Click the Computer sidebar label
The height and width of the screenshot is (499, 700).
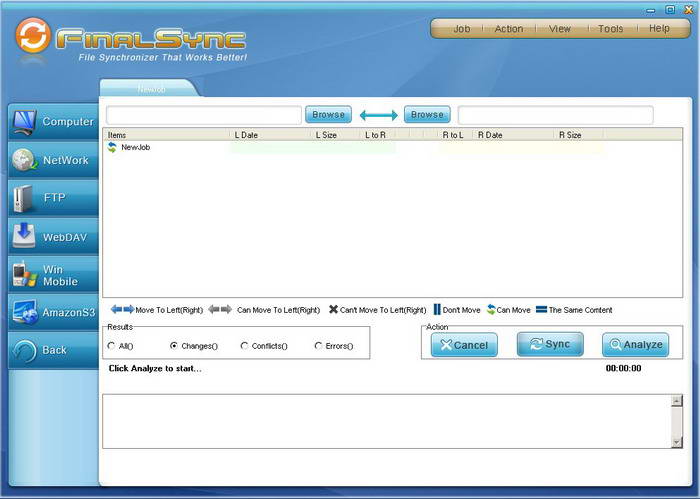coord(68,121)
